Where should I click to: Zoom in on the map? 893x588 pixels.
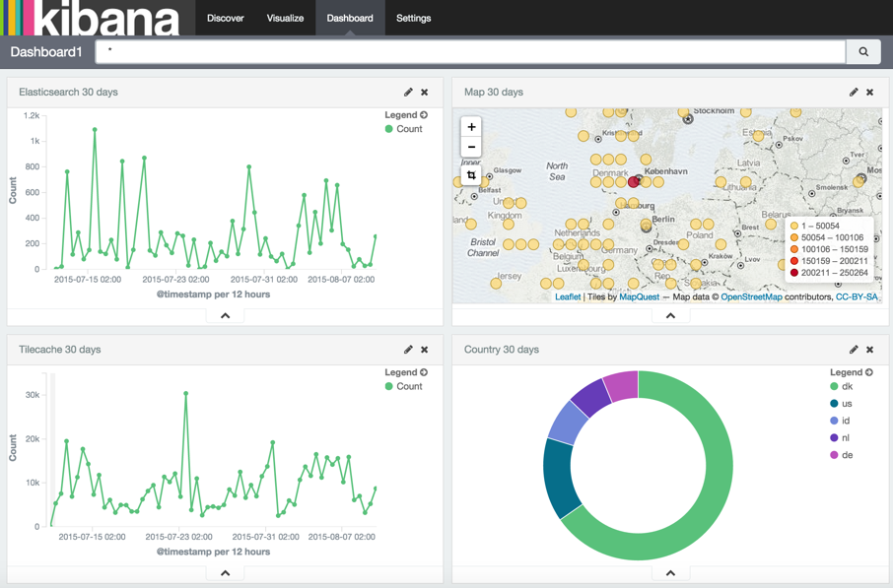click(471, 127)
